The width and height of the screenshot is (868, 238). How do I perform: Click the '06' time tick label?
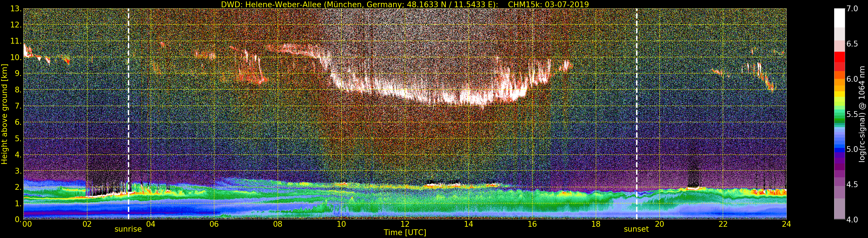click(x=214, y=224)
